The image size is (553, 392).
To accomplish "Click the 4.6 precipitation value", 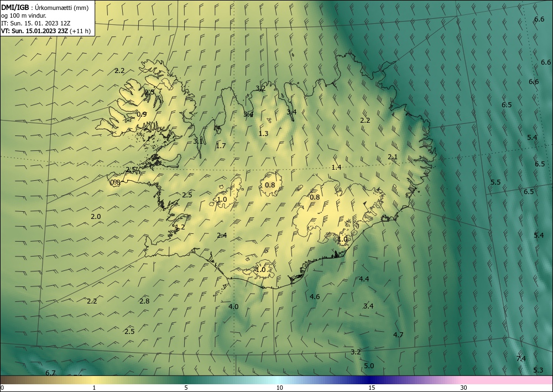I will click(315, 297).
